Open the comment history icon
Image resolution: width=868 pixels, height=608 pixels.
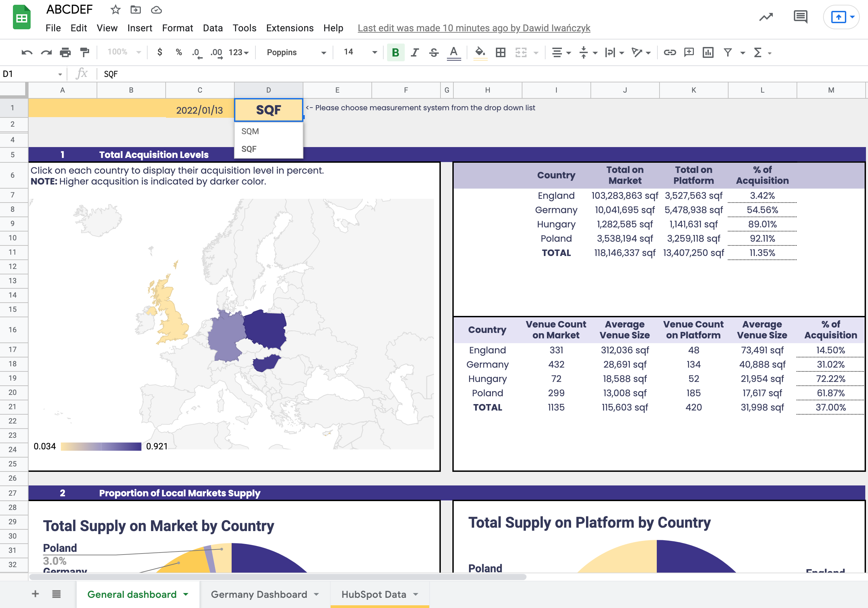point(800,17)
